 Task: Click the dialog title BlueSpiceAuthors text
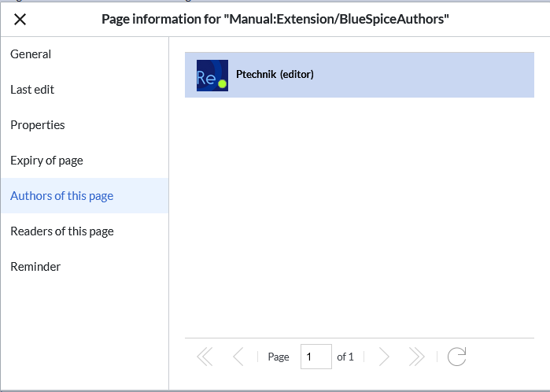click(x=275, y=19)
